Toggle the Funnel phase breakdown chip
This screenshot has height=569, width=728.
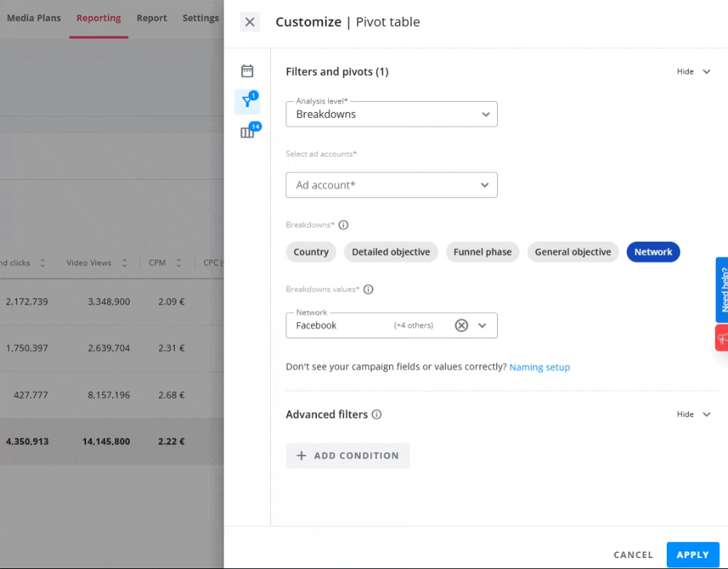click(x=482, y=252)
